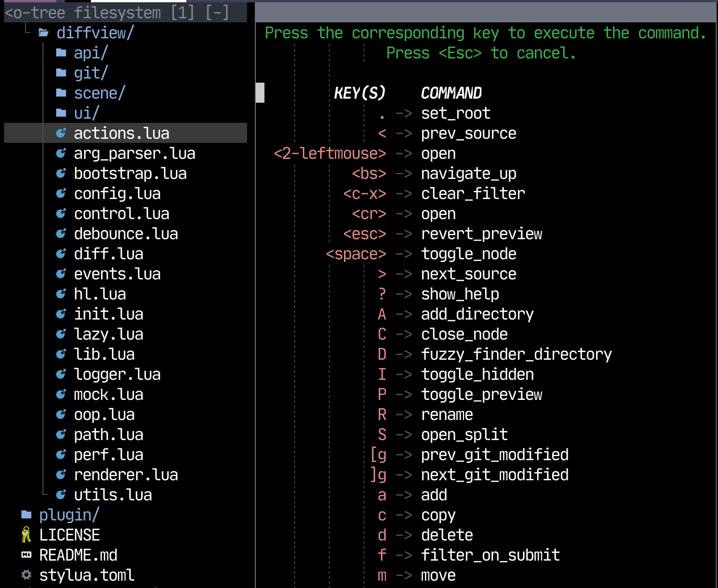Image resolution: width=718 pixels, height=588 pixels.
Task: Click the gear icon beside stylua.toml
Action: point(26,575)
